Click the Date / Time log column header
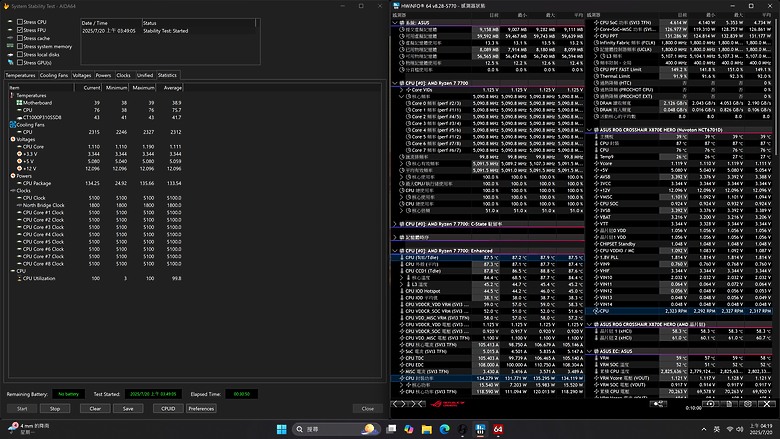 click(x=111, y=23)
